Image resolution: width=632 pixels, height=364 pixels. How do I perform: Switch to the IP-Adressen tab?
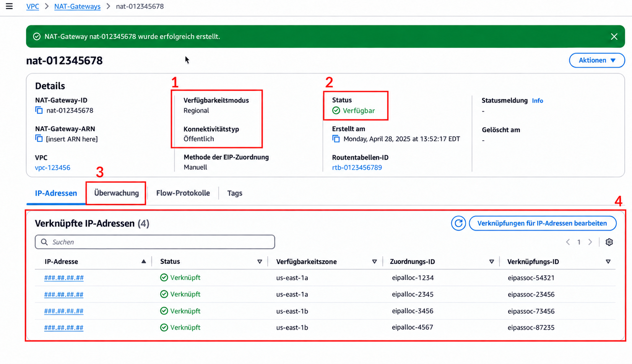[56, 193]
